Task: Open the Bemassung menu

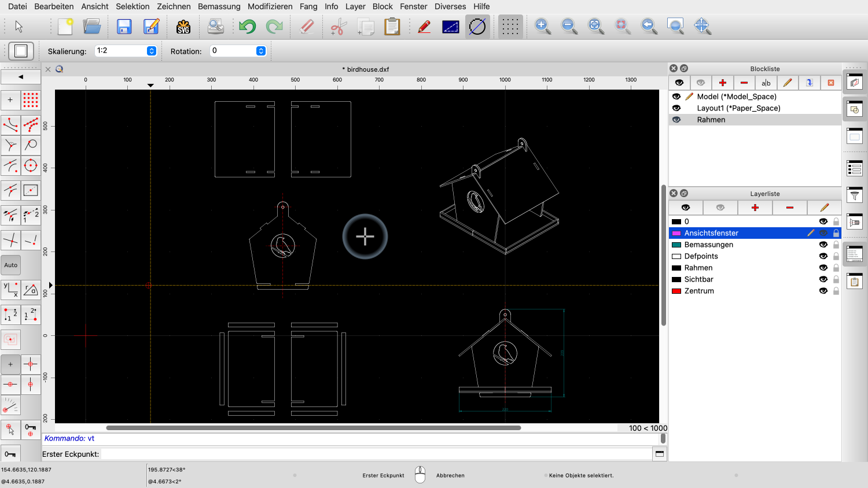Action: [x=219, y=6]
